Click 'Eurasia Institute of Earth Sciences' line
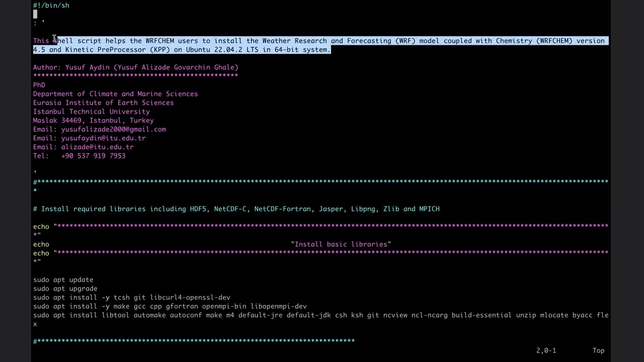The height and width of the screenshot is (362, 644). click(104, 103)
